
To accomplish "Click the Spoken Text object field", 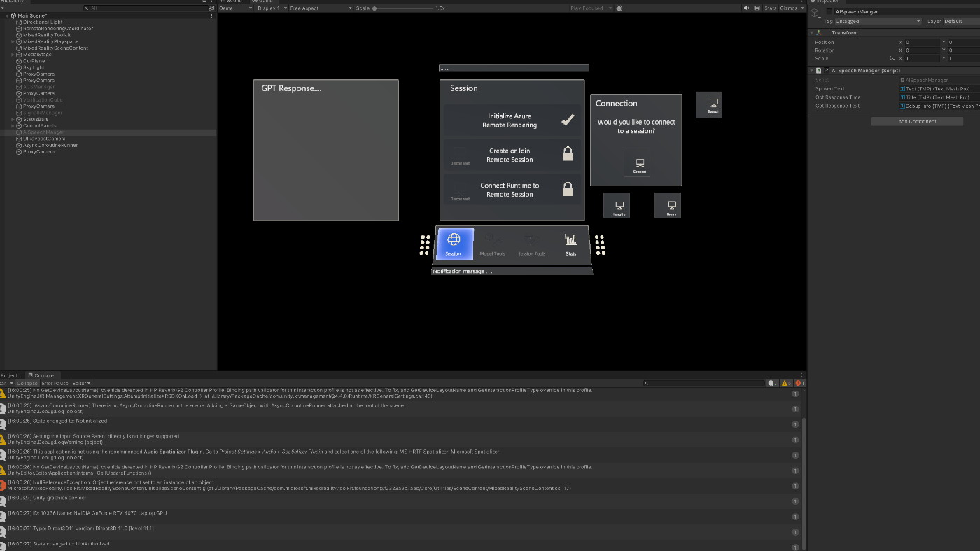I will pos(939,89).
